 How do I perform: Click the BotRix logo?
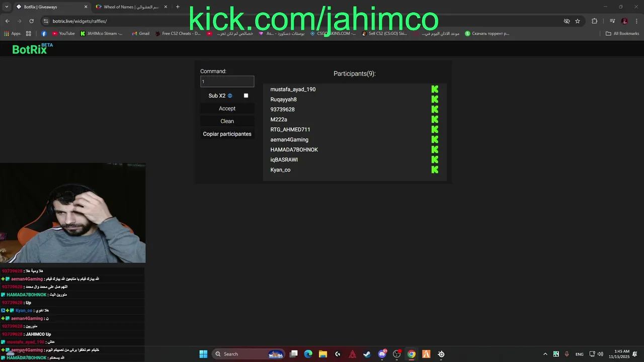(x=32, y=49)
